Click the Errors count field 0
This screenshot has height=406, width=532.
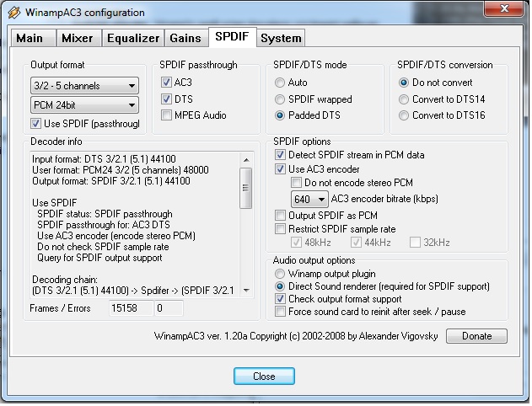[169, 308]
